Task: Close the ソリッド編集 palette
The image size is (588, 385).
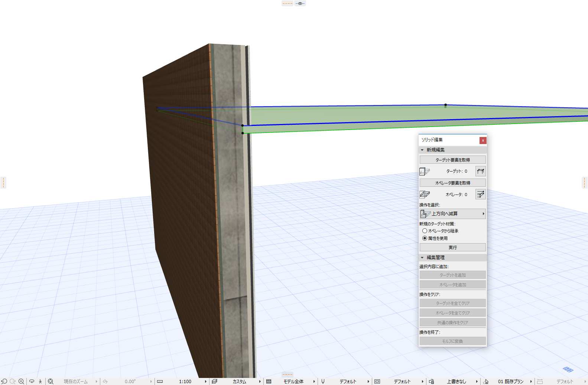Action: pos(483,140)
